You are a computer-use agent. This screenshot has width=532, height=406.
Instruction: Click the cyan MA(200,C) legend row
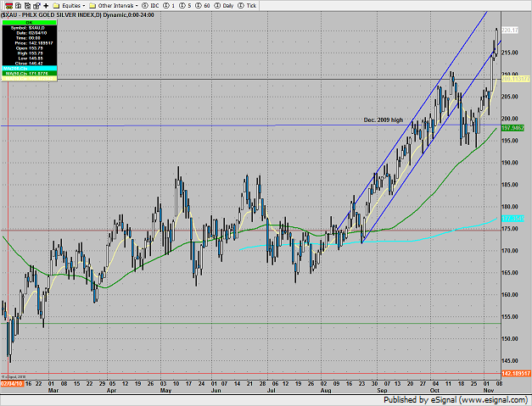coord(29,69)
